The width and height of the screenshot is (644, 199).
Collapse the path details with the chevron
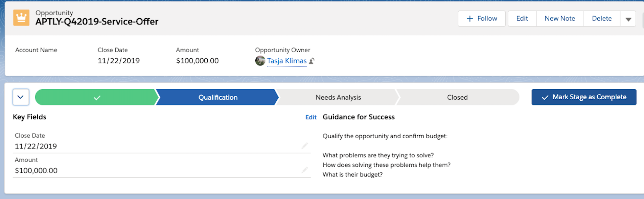coord(21,97)
